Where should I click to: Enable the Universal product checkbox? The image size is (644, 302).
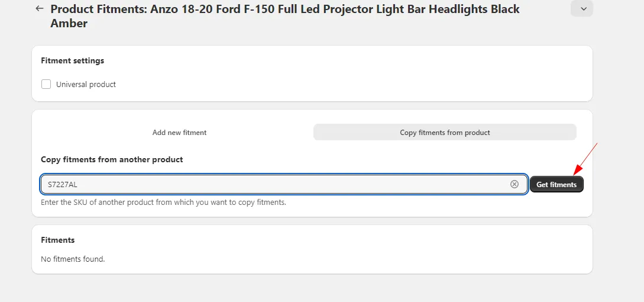[46, 84]
